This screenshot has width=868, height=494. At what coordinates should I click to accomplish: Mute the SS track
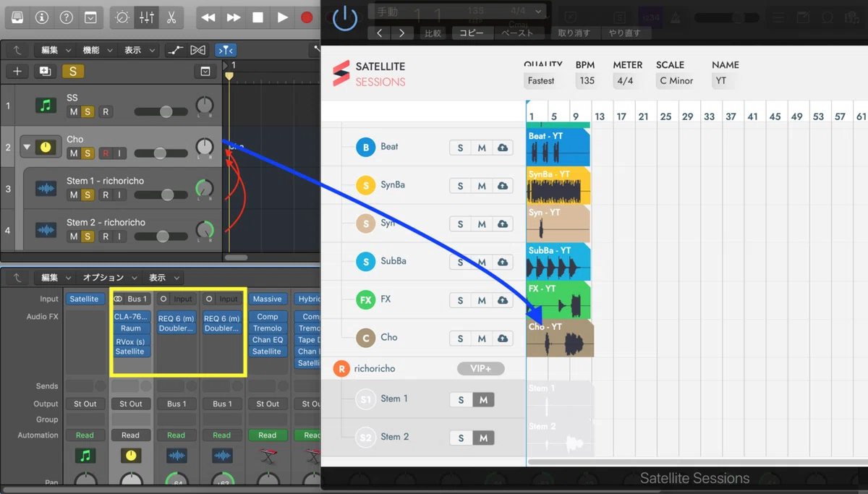(73, 111)
